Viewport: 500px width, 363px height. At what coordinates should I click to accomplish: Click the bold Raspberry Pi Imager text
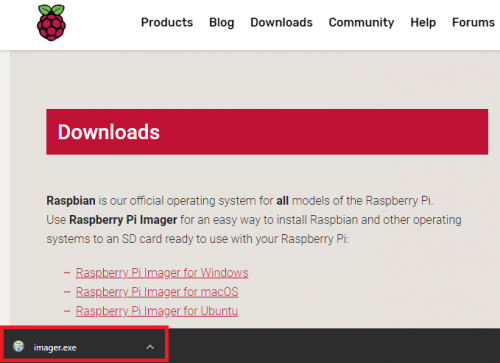pyautogui.click(x=123, y=220)
